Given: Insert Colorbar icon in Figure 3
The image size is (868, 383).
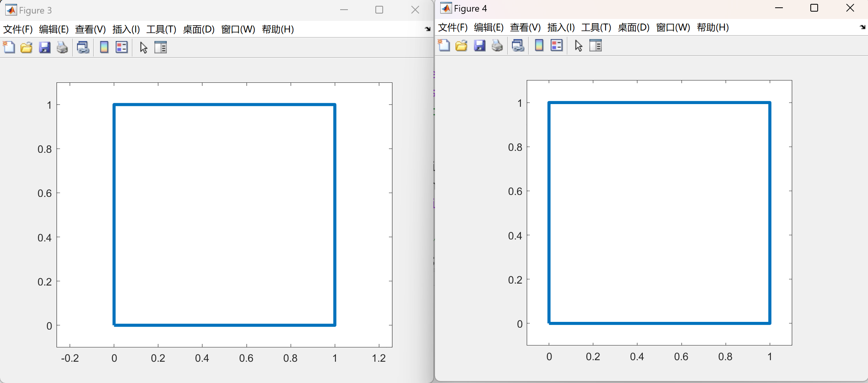Looking at the screenshot, I should pos(104,47).
